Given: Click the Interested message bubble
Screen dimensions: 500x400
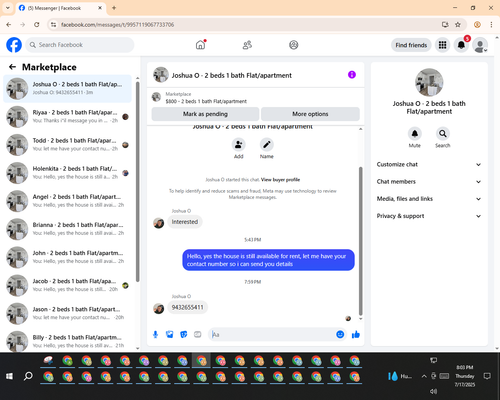Looking at the screenshot, I should pos(185,222).
